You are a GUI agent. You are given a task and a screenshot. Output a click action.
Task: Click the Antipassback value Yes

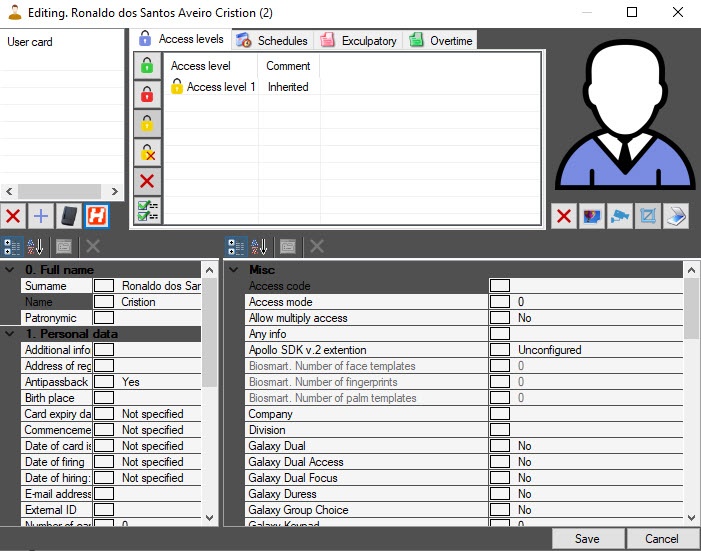point(131,382)
